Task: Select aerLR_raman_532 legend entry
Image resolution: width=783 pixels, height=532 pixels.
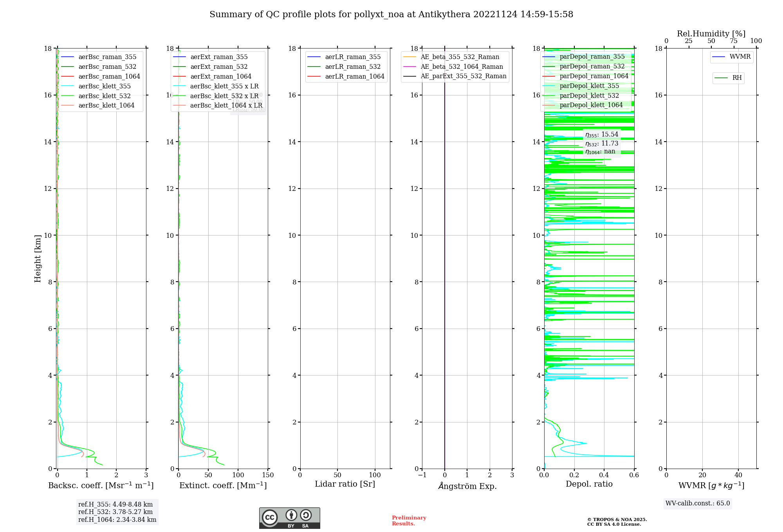Action: tap(345, 67)
